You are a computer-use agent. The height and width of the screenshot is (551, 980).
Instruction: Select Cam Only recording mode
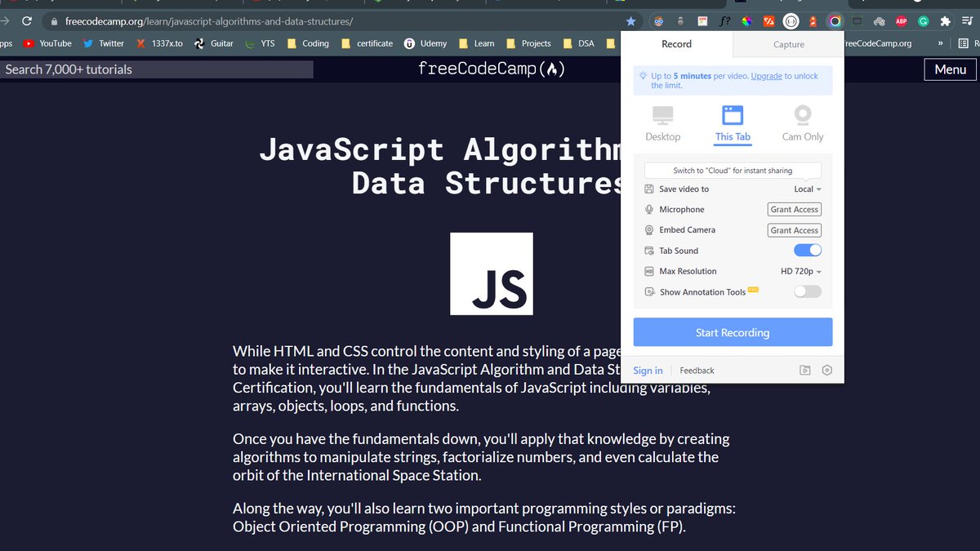(x=803, y=123)
